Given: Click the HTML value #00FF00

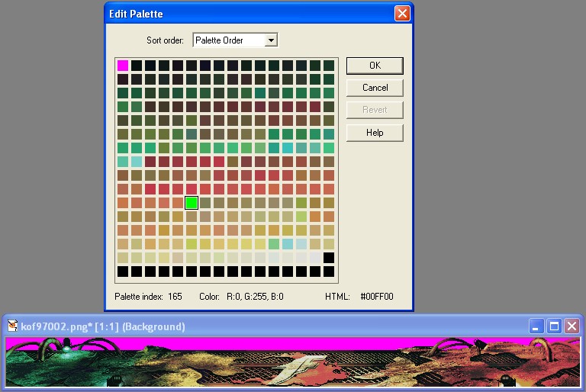Looking at the screenshot, I should click(x=377, y=297).
